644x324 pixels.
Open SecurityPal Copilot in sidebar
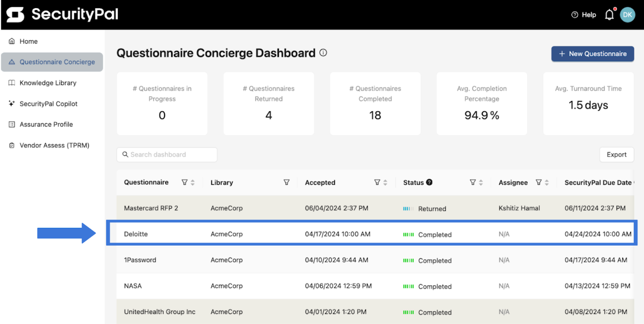click(x=52, y=104)
